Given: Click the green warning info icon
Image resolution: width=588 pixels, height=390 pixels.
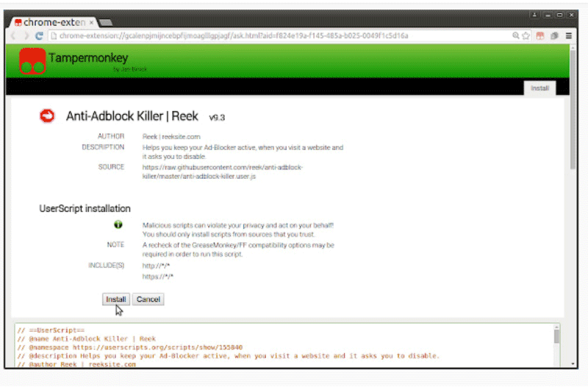Looking at the screenshot, I should pos(118,224).
